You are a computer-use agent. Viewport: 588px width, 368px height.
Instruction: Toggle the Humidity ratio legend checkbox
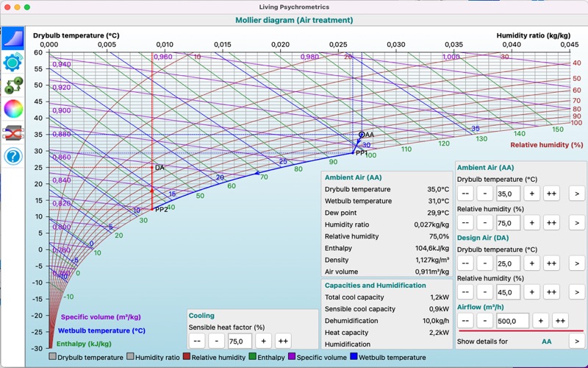130,356
